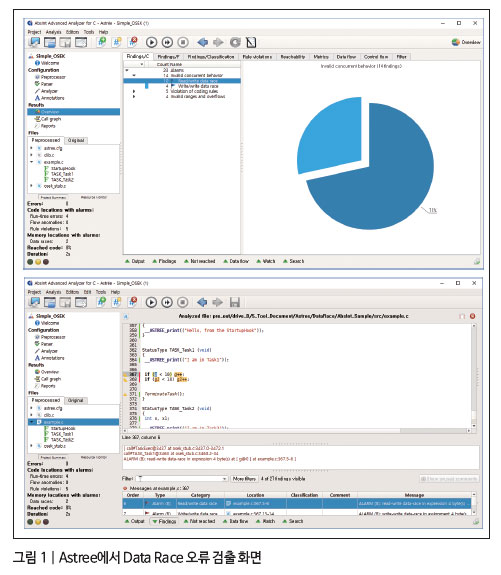
Task: Click blue back arrow in code-view window
Action: 202,302
